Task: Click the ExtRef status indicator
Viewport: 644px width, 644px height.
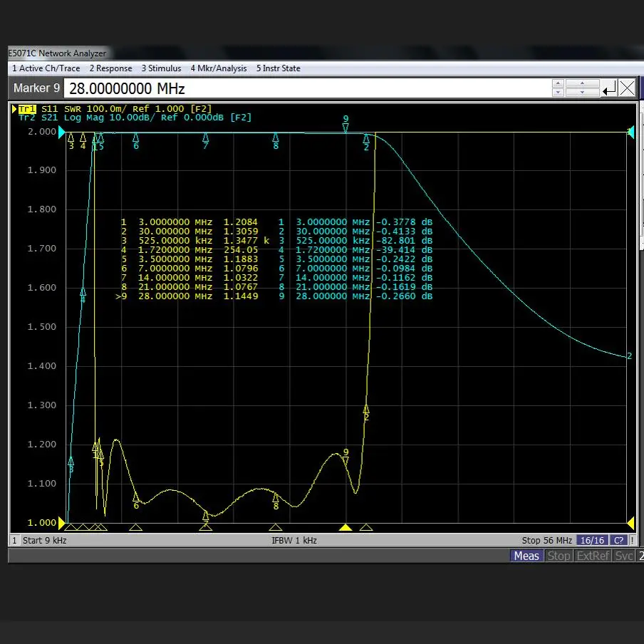Action: pos(593,556)
